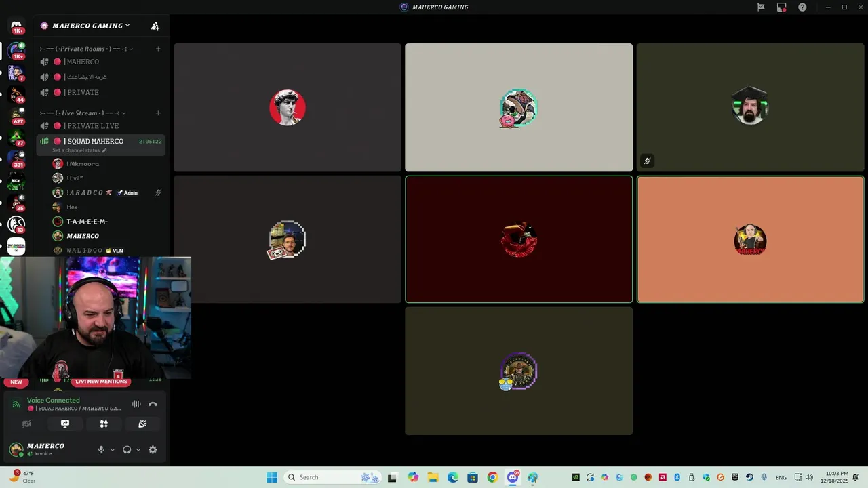The image size is (868, 488).
Task: Open the soundboard button
Action: 142,424
